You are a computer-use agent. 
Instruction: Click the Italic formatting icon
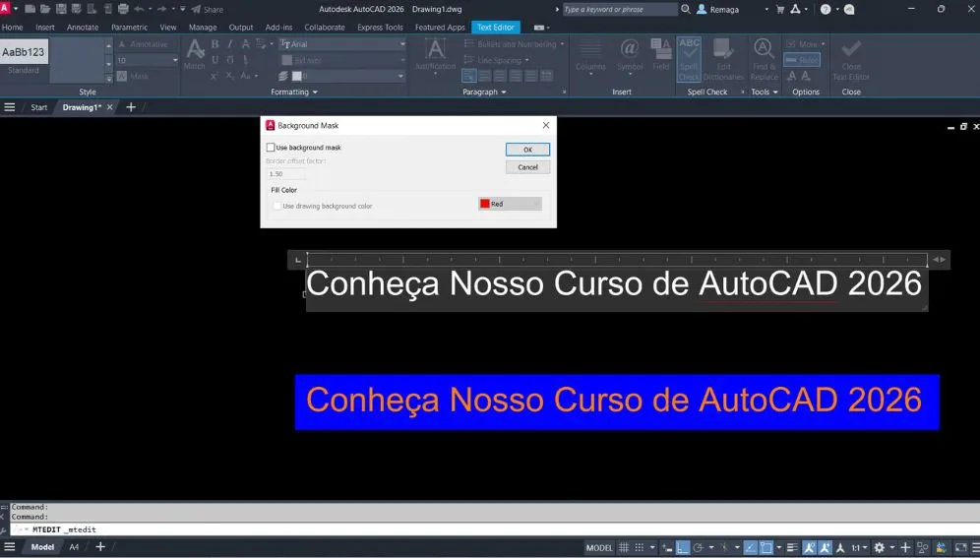click(x=230, y=43)
